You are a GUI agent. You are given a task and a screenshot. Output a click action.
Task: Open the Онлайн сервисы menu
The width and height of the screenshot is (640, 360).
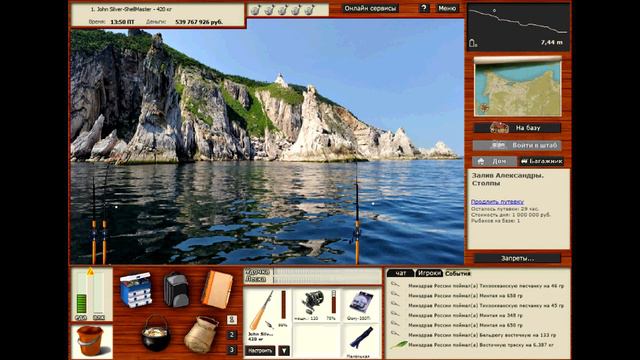coord(370,8)
